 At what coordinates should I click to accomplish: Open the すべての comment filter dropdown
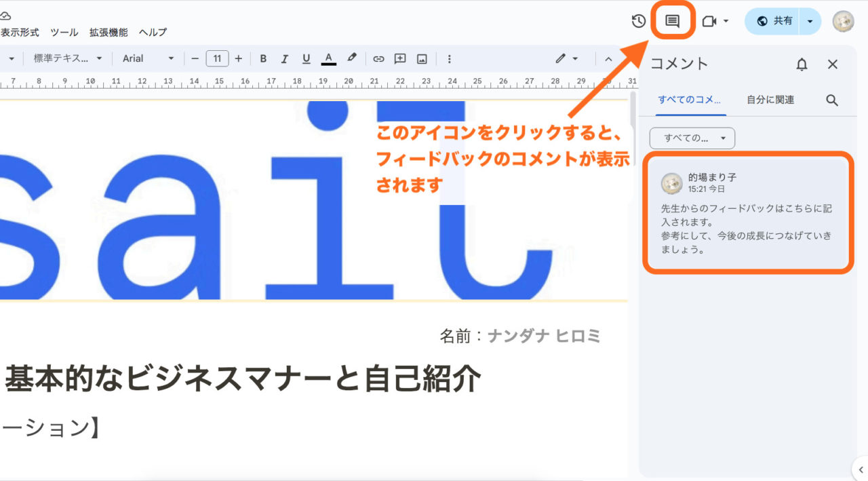coord(692,138)
